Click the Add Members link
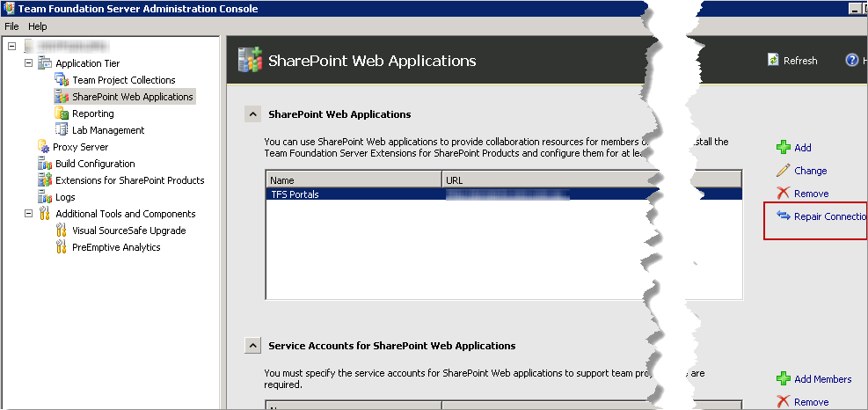Screen dimensions: 868x410 pyautogui.click(x=822, y=379)
